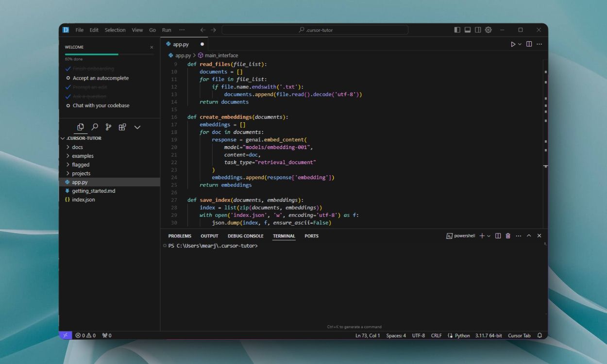
Task: Open the Extensions view
Action: [122, 127]
